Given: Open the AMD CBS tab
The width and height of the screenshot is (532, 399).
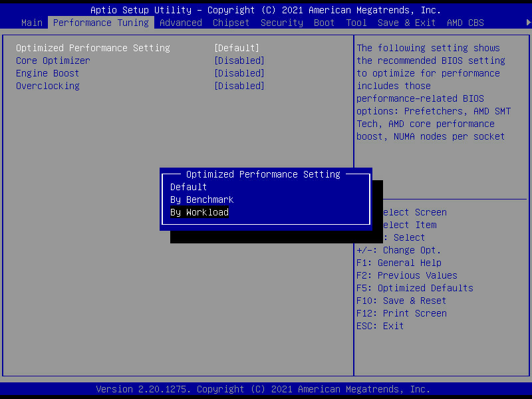Looking at the screenshot, I should click(465, 23).
